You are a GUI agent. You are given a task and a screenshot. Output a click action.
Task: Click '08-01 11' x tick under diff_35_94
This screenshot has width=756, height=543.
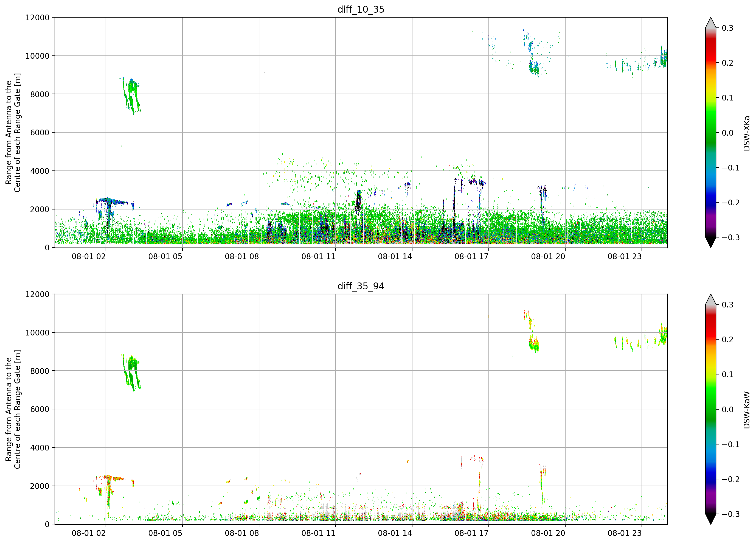(318, 533)
